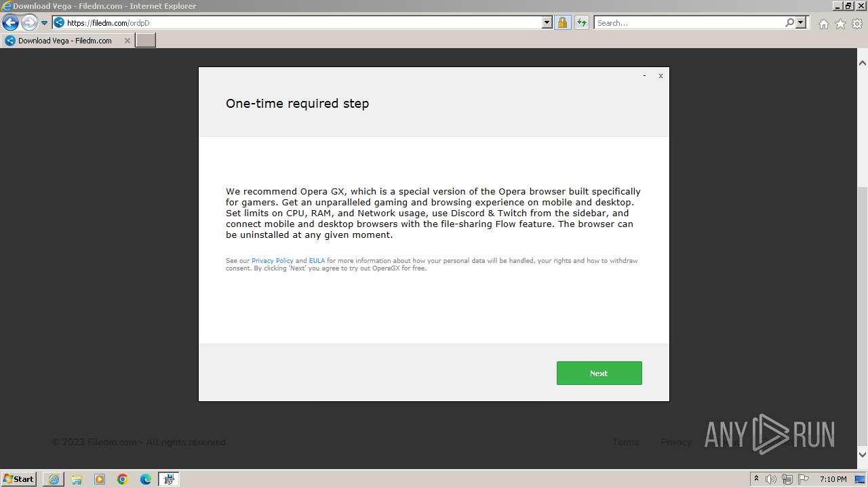Go forward with browser Forward arrow

(x=28, y=23)
